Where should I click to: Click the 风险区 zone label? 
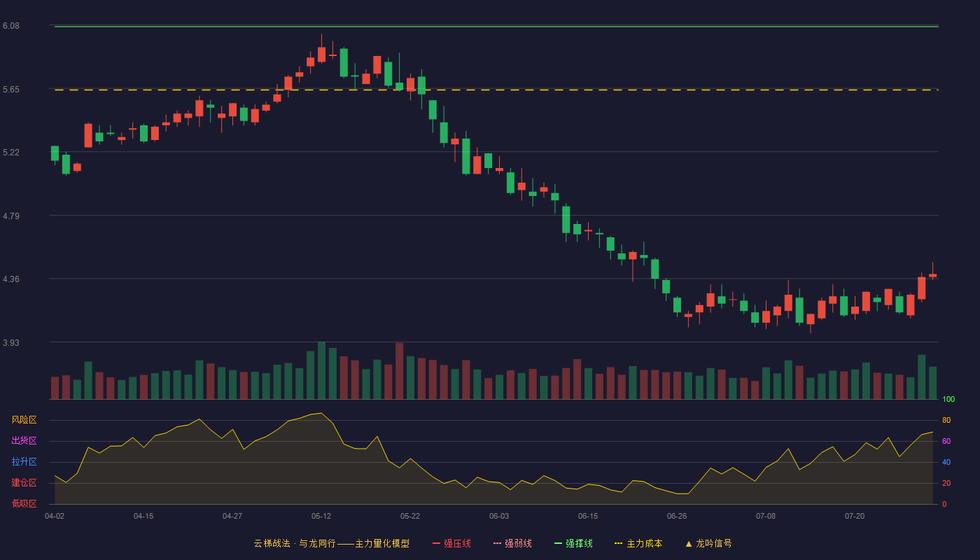point(24,420)
